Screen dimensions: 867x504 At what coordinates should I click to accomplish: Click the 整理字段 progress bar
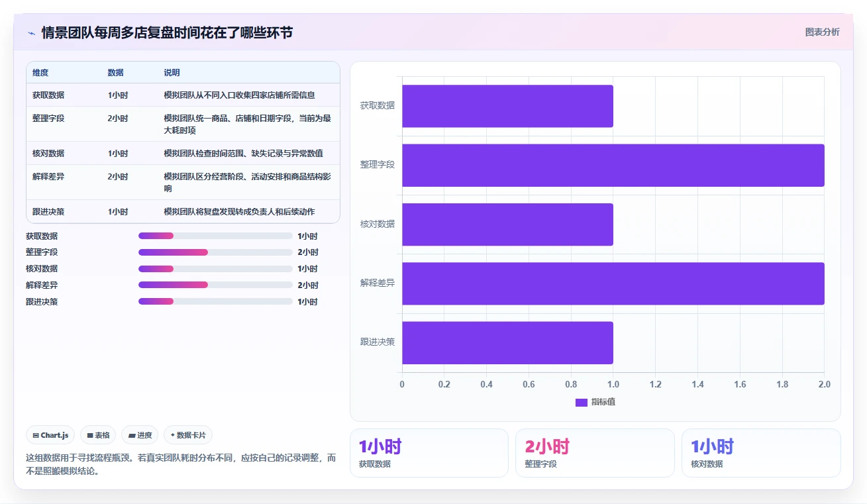(x=215, y=252)
